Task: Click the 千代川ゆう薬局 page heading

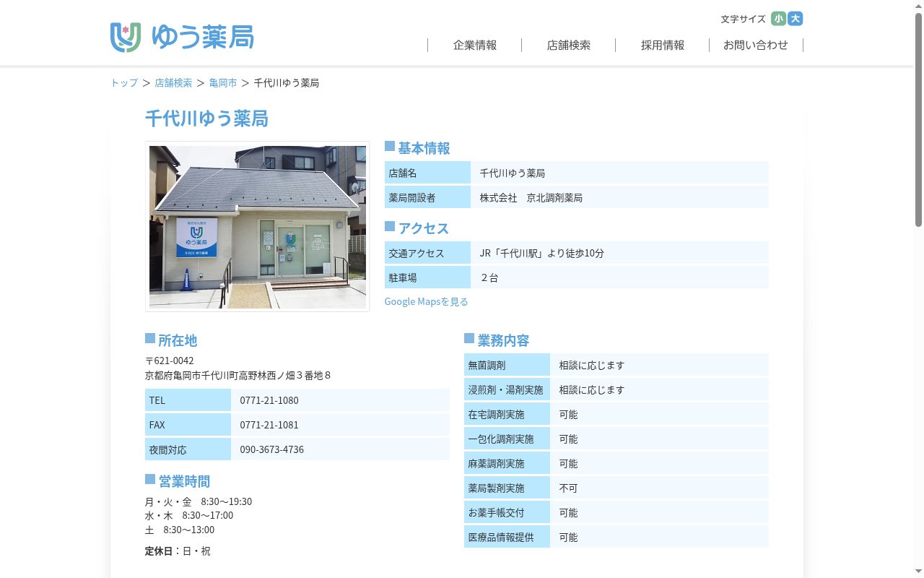Action: (x=207, y=118)
